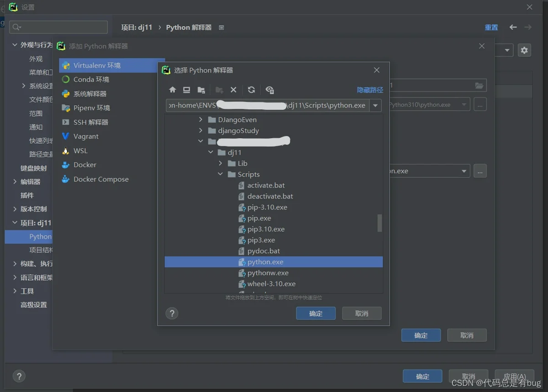
Task: Expand the 编辑器 settings group
Action: 15,182
